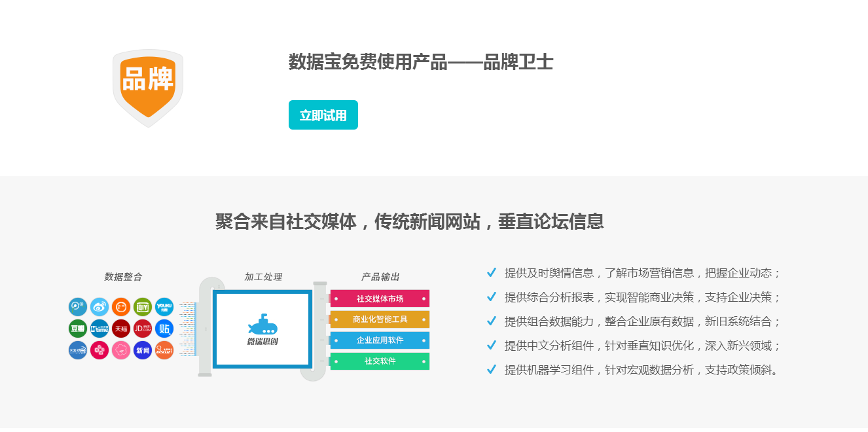Click the checkmark beside 提供中文分析组件
The image size is (868, 432).
[x=492, y=345]
